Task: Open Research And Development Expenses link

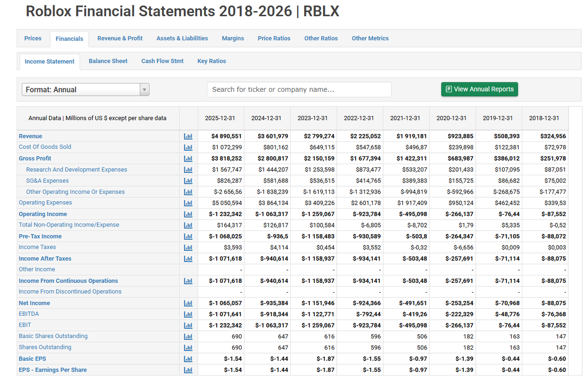Action: click(x=77, y=170)
